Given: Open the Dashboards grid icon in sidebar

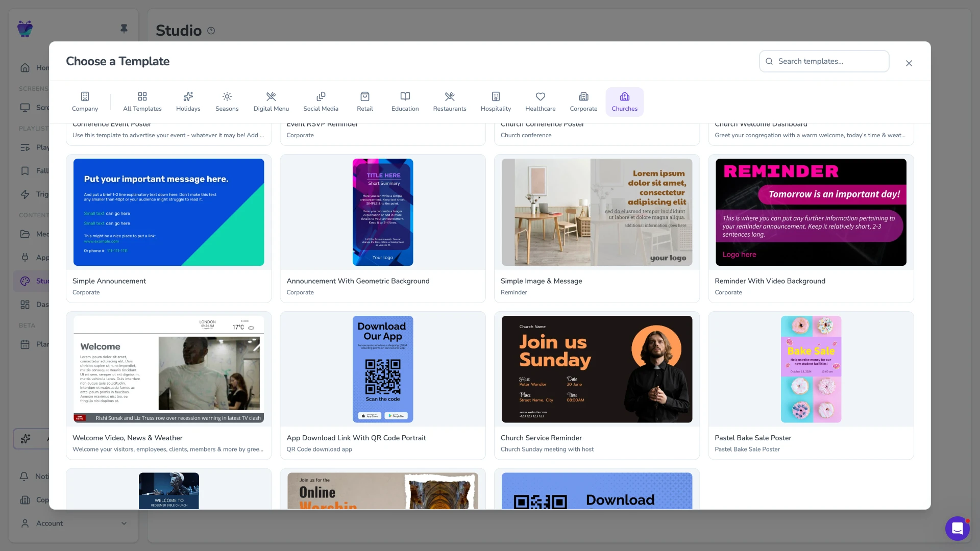Looking at the screenshot, I should (25, 305).
